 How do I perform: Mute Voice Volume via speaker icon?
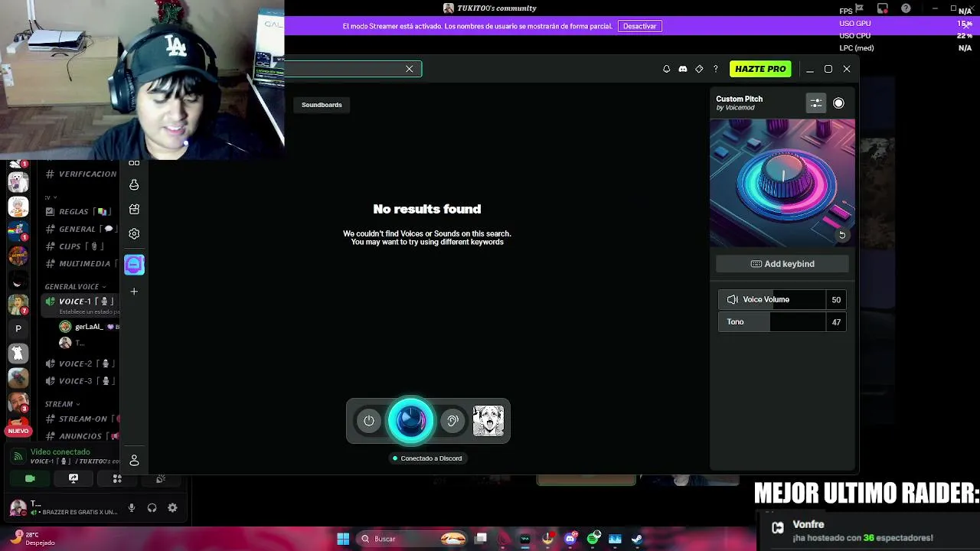[733, 300]
